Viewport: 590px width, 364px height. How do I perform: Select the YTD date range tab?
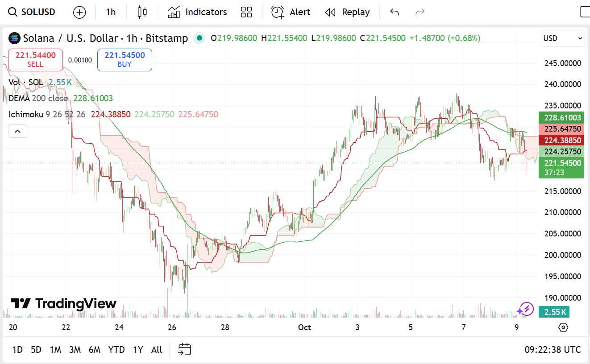pyautogui.click(x=116, y=350)
